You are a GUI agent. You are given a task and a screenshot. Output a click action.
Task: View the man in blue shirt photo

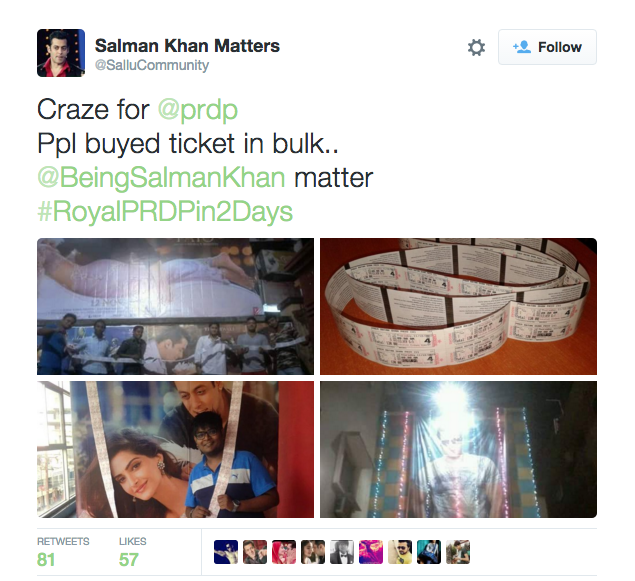point(175,449)
